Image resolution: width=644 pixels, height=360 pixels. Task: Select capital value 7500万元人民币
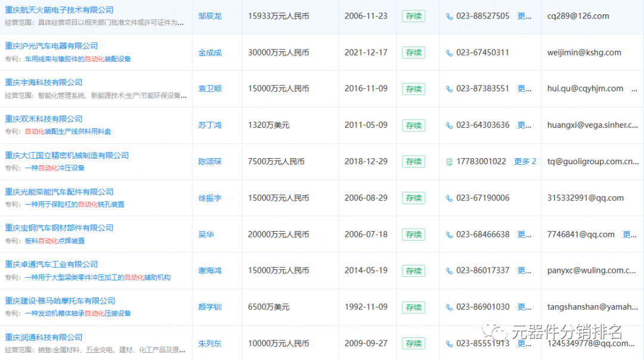[x=276, y=161]
